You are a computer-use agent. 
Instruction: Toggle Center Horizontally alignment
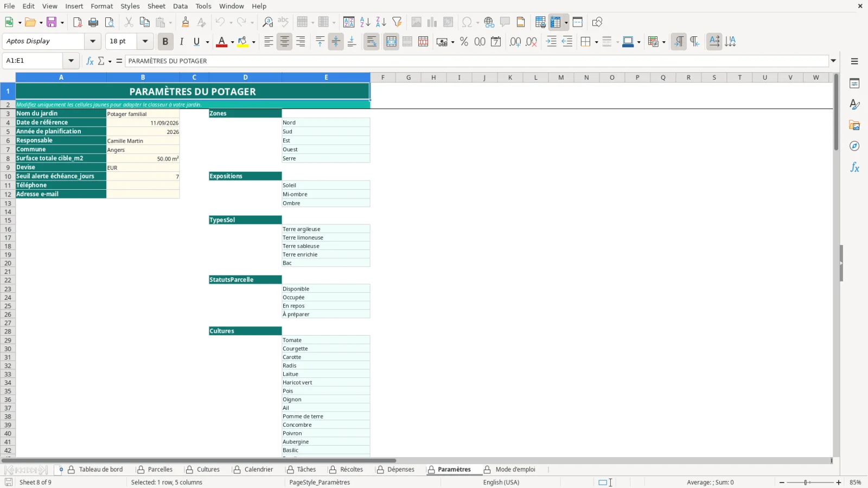click(x=284, y=42)
